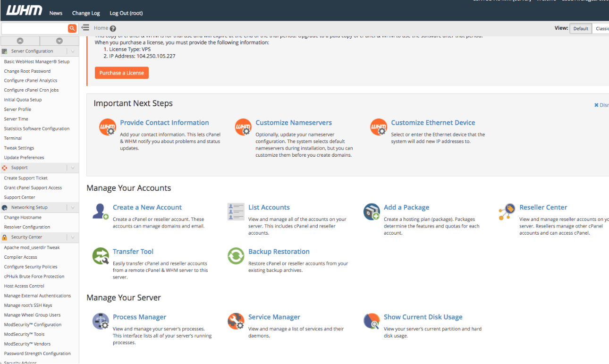Collapse the Security Center section
The width and height of the screenshot is (609, 364).
click(73, 237)
